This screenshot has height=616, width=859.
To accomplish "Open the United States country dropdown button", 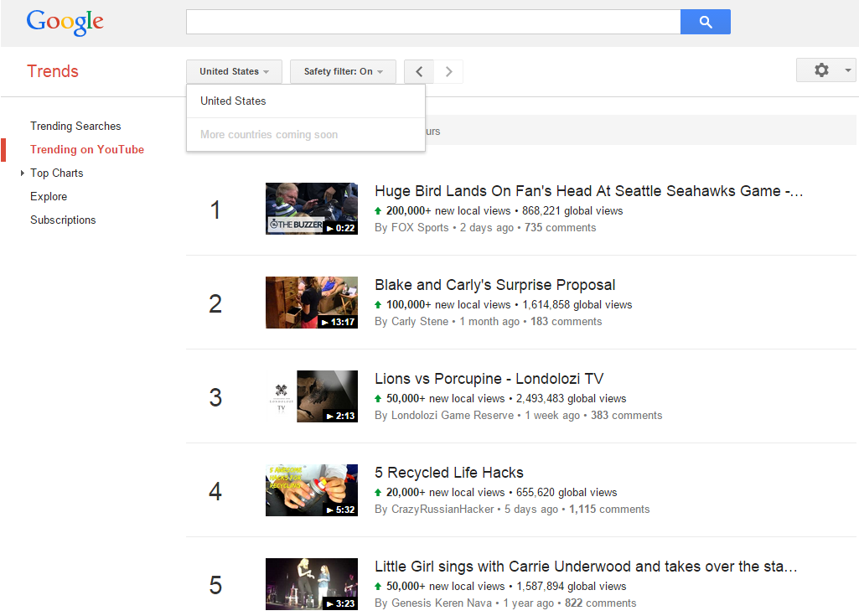I will (234, 71).
